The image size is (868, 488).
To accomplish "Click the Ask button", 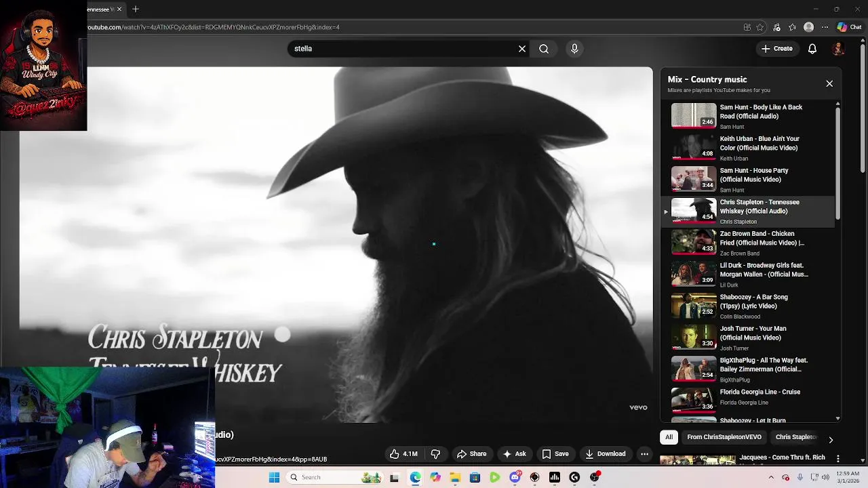I will tap(514, 454).
